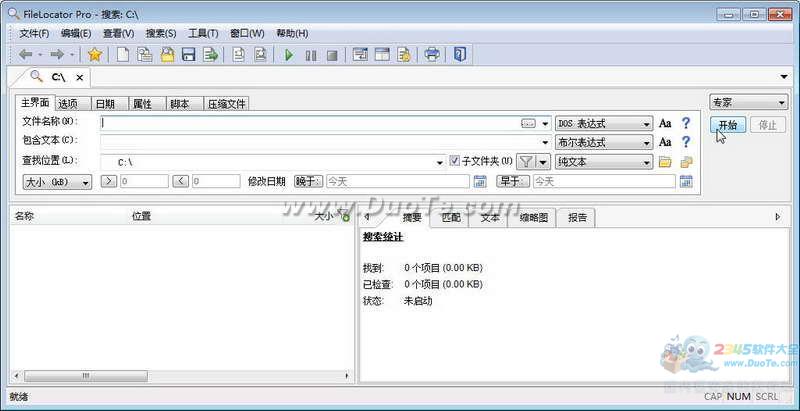The height and width of the screenshot is (411, 800).
Task: Expand containing text history dropdown arrow
Action: (x=545, y=143)
